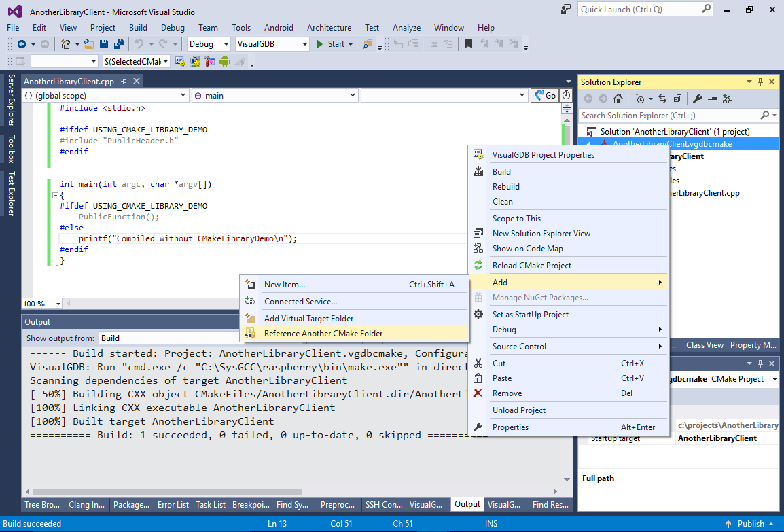Click the Go button in navigation bar

pyautogui.click(x=546, y=96)
